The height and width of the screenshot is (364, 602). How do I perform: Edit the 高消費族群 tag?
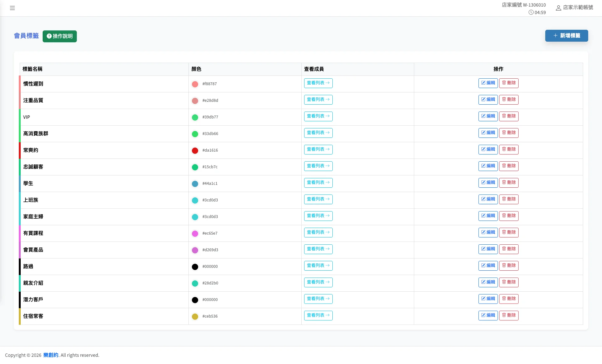click(x=488, y=133)
